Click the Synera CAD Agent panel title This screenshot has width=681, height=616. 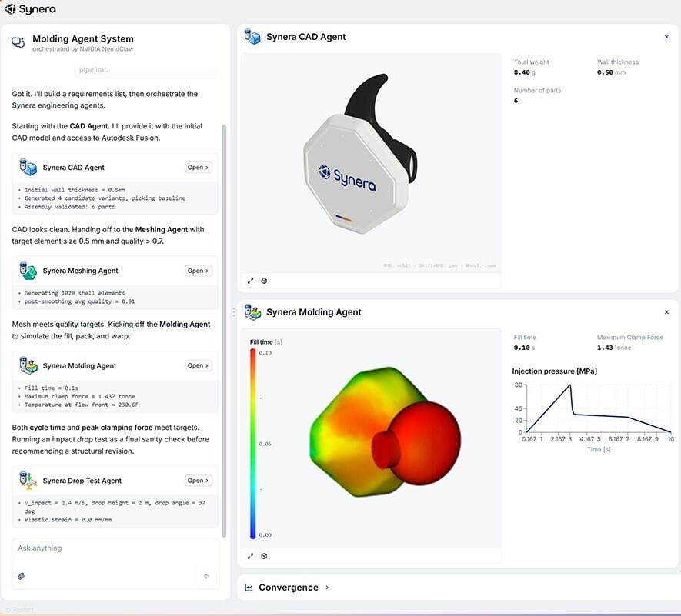(x=306, y=37)
